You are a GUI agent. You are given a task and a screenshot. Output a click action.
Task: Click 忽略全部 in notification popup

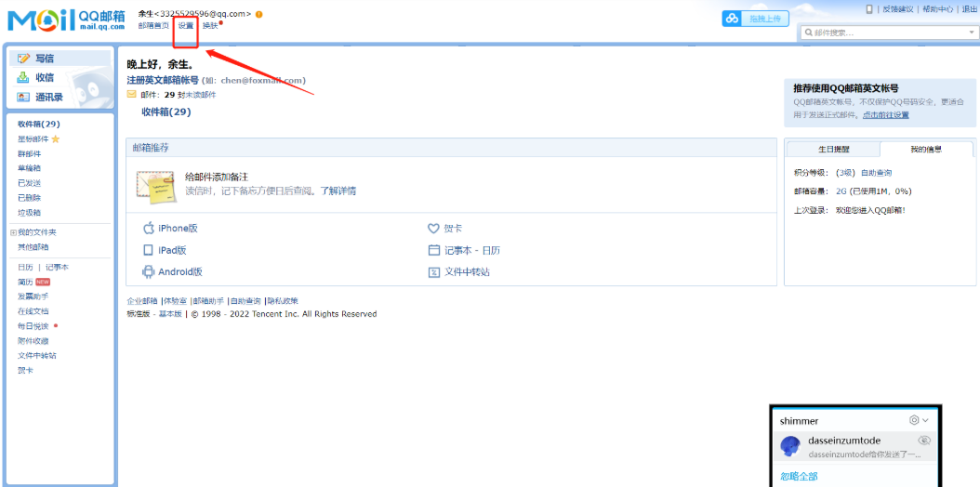(799, 477)
